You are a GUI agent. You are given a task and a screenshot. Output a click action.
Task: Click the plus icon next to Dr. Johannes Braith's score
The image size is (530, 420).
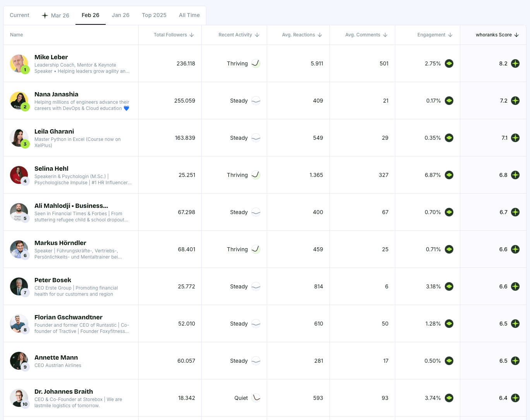point(515,398)
